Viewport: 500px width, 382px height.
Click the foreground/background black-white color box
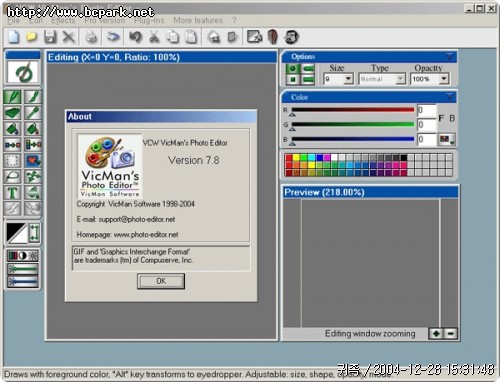click(x=17, y=233)
